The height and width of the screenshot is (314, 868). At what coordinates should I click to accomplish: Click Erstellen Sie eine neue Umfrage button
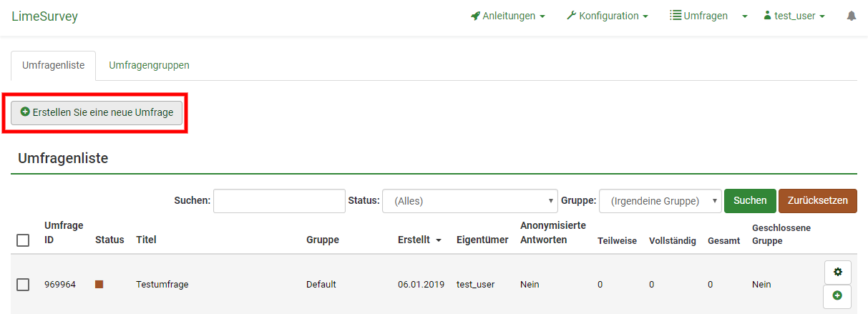point(97,112)
